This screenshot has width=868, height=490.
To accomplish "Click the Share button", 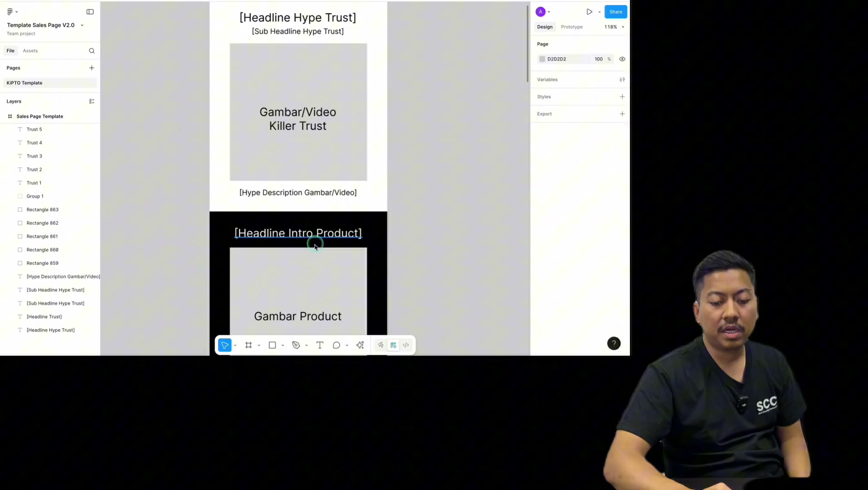I will (615, 12).
